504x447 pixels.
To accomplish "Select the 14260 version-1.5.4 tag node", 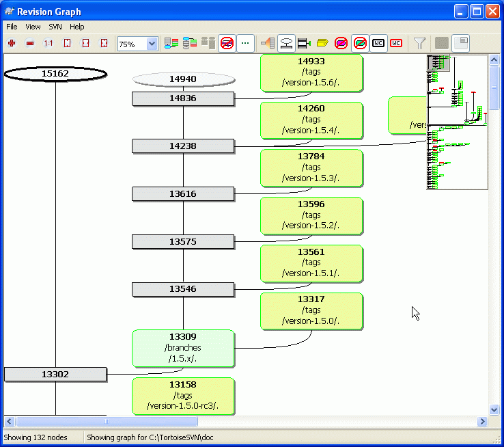I will pos(311,120).
